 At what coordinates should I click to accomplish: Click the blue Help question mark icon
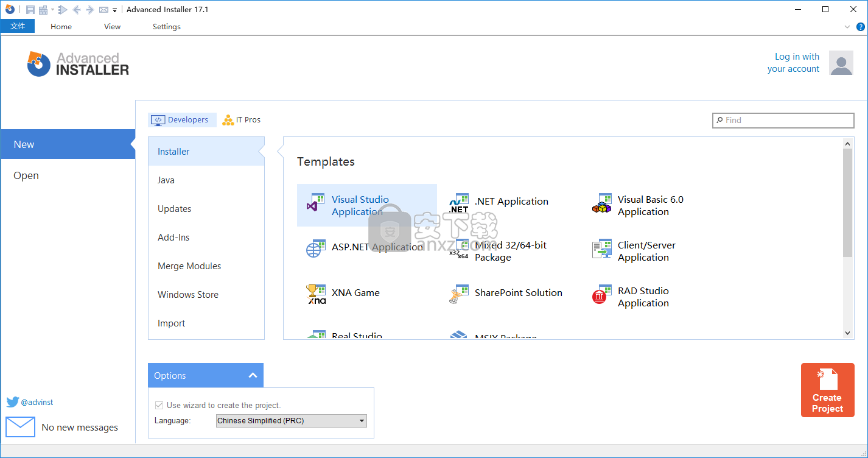tap(860, 27)
